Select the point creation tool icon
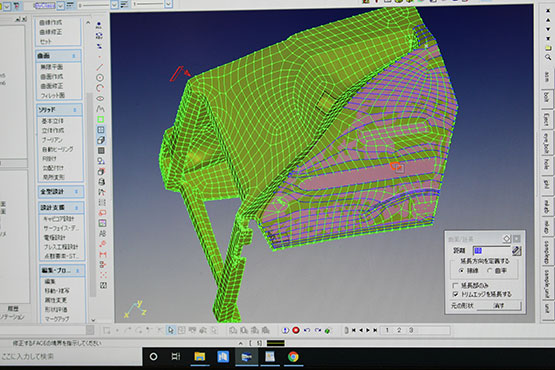This screenshot has width=555, height=370. [99, 57]
